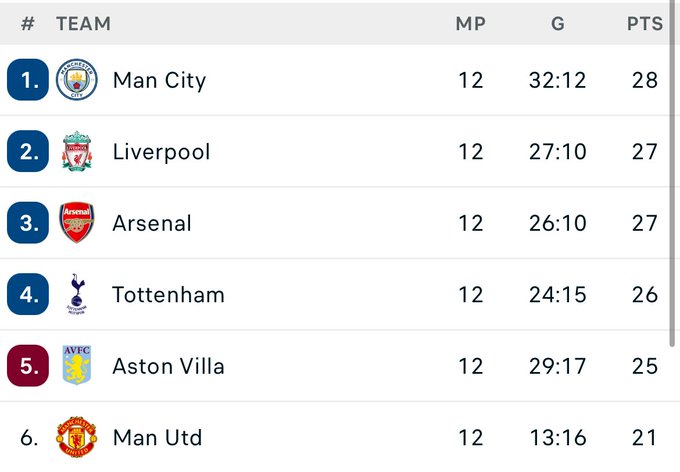The width and height of the screenshot is (680, 472).
Task: Click the TEAM column header
Action: point(83,23)
